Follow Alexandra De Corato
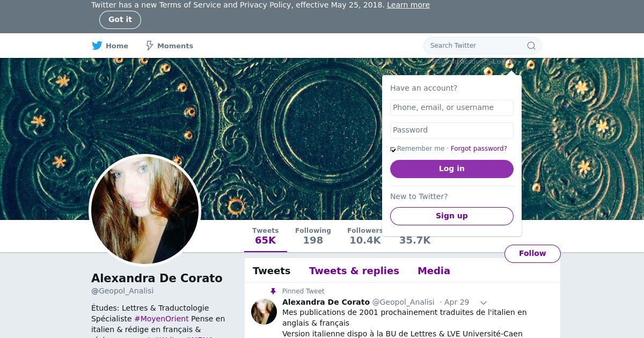 (x=532, y=253)
